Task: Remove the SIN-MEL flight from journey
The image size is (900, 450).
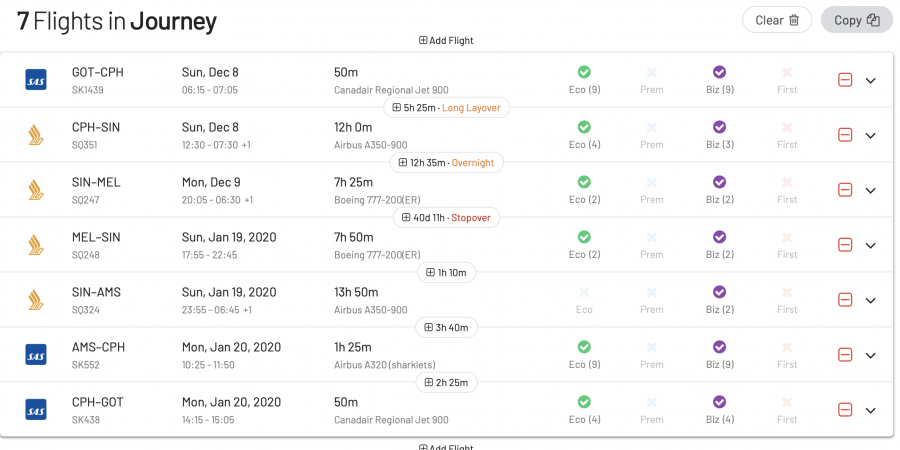Action: (x=845, y=190)
